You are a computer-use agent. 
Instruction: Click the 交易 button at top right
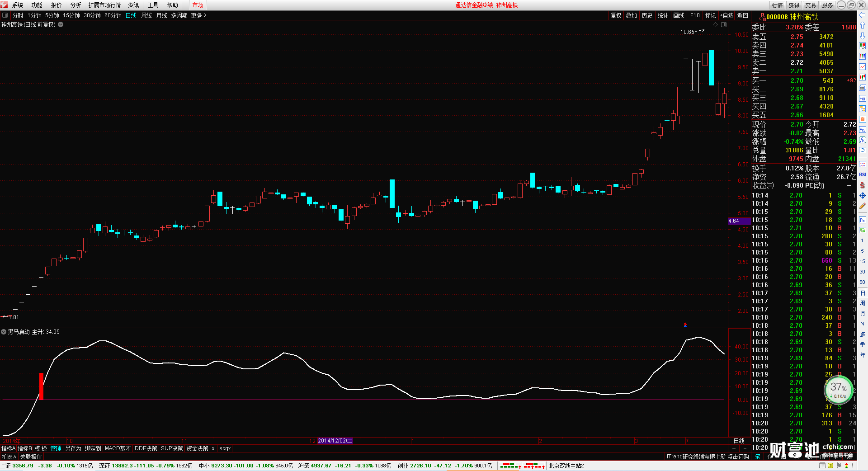coord(811,5)
